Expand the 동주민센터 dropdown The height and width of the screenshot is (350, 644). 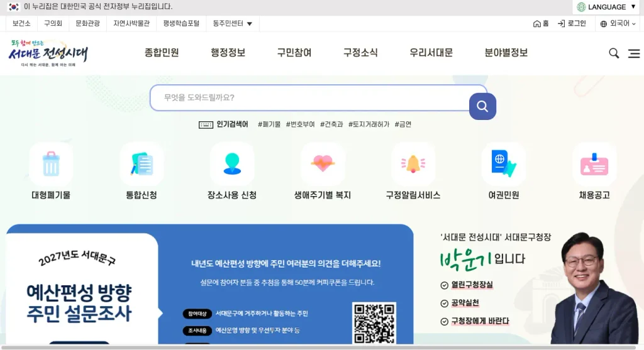(x=233, y=23)
